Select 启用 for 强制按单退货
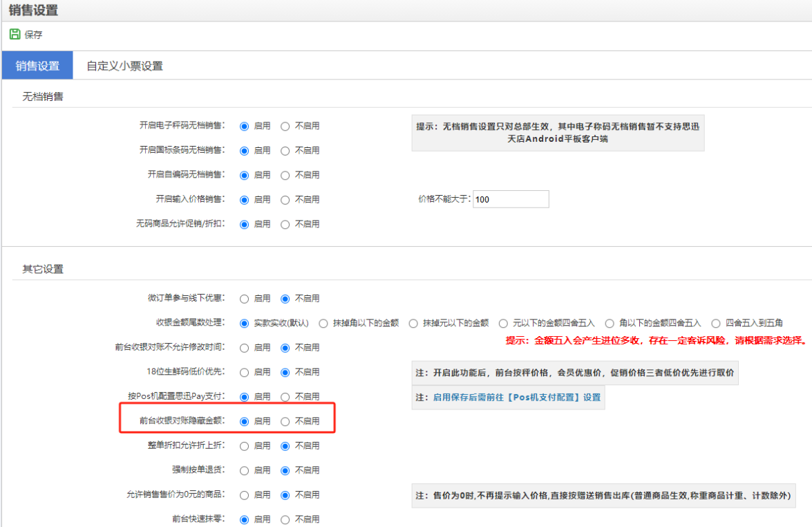 (244, 470)
